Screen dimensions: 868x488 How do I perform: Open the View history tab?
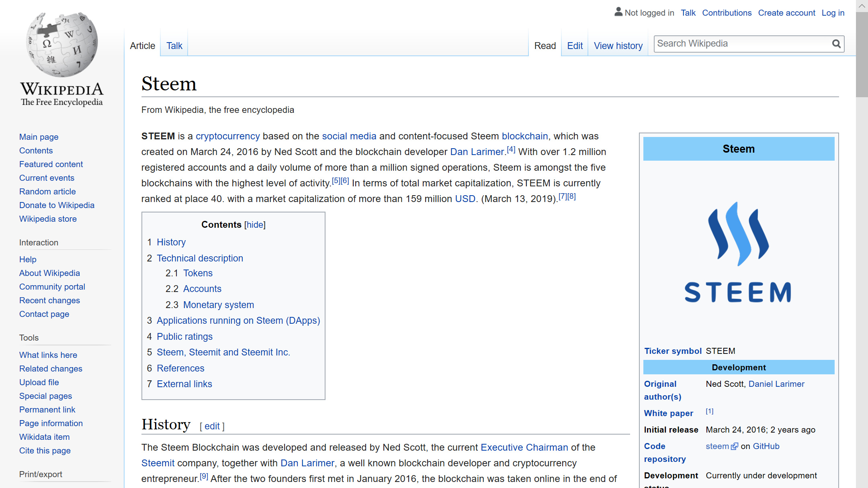point(618,46)
